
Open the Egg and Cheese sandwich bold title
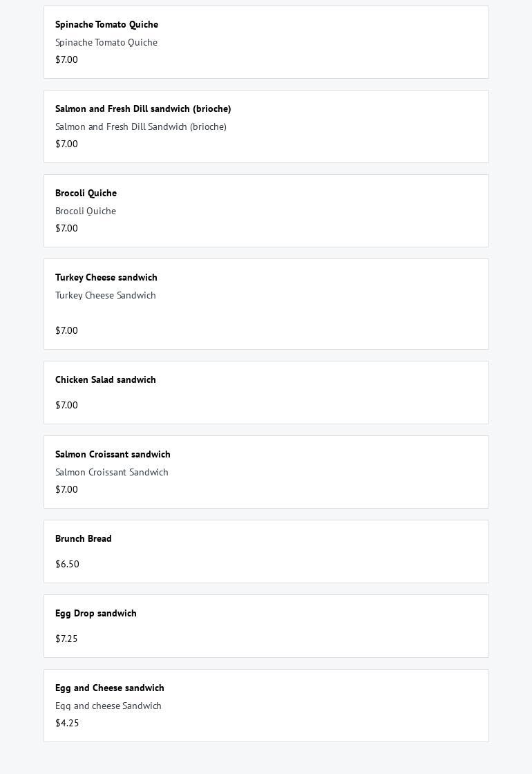[x=110, y=688]
